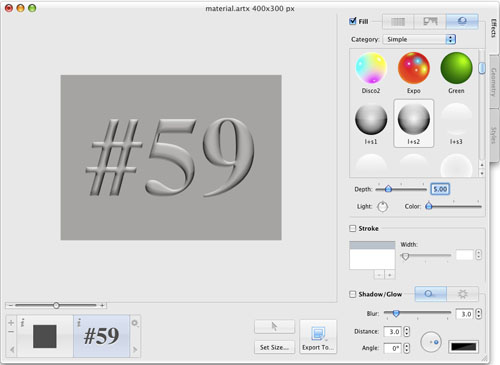
Task: Show previous layers with left arrow
Action: click(12, 350)
